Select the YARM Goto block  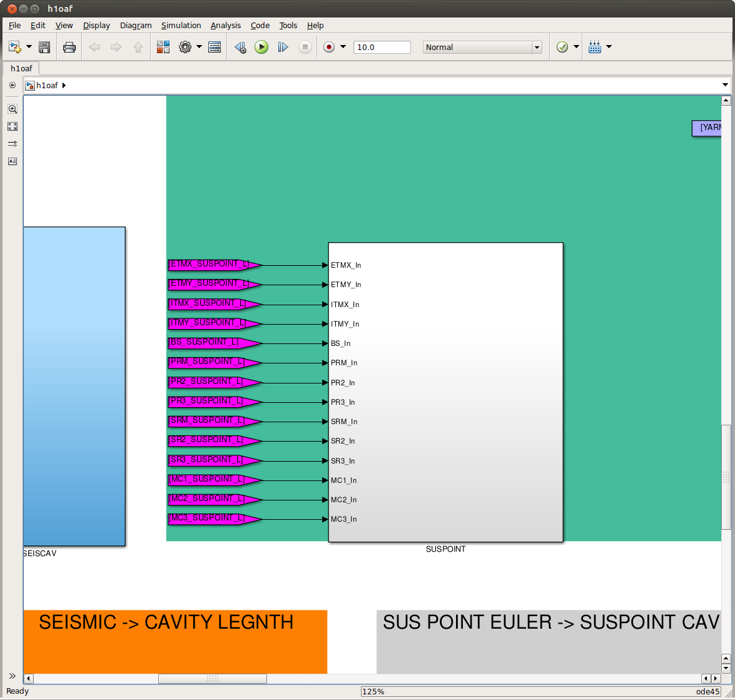pos(707,128)
